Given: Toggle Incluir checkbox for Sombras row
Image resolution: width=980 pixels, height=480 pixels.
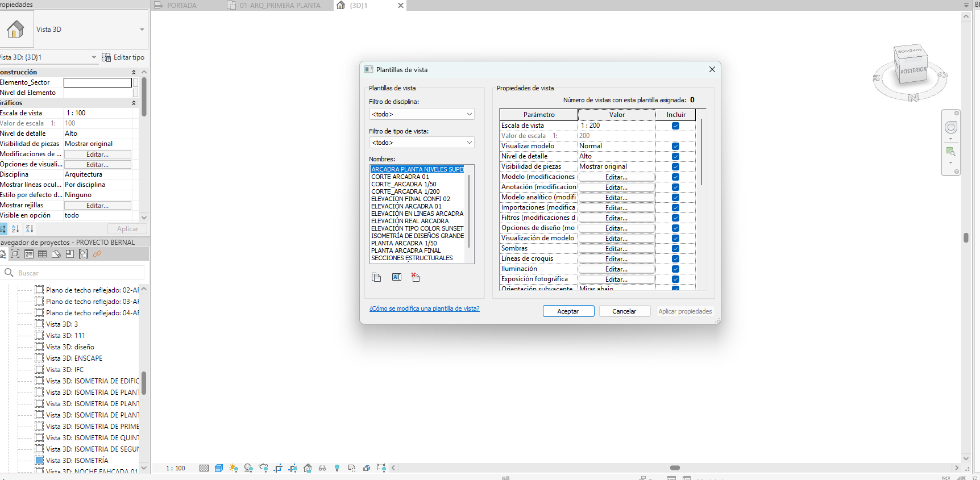Looking at the screenshot, I should (675, 248).
